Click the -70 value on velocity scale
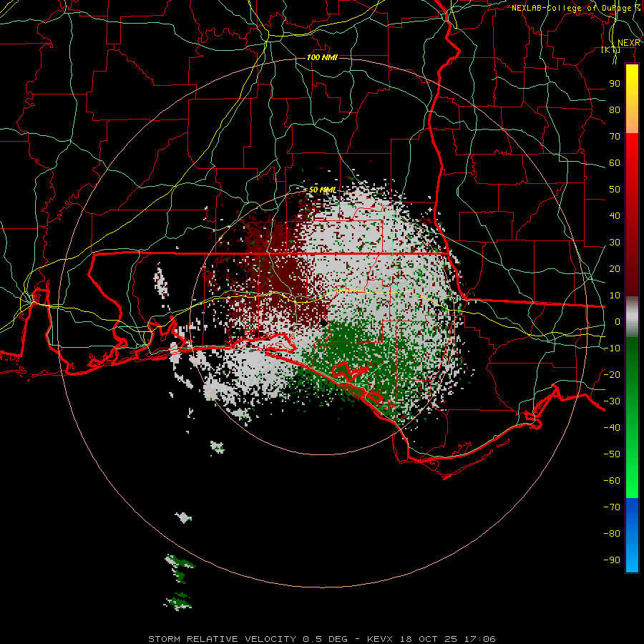The width and height of the screenshot is (644, 644). tap(612, 507)
